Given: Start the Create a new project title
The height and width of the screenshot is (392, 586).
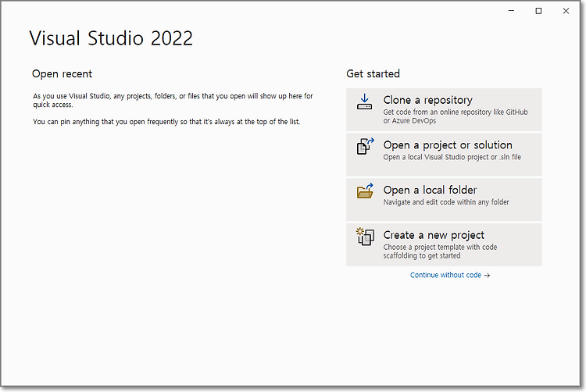Looking at the screenshot, I should click(434, 235).
